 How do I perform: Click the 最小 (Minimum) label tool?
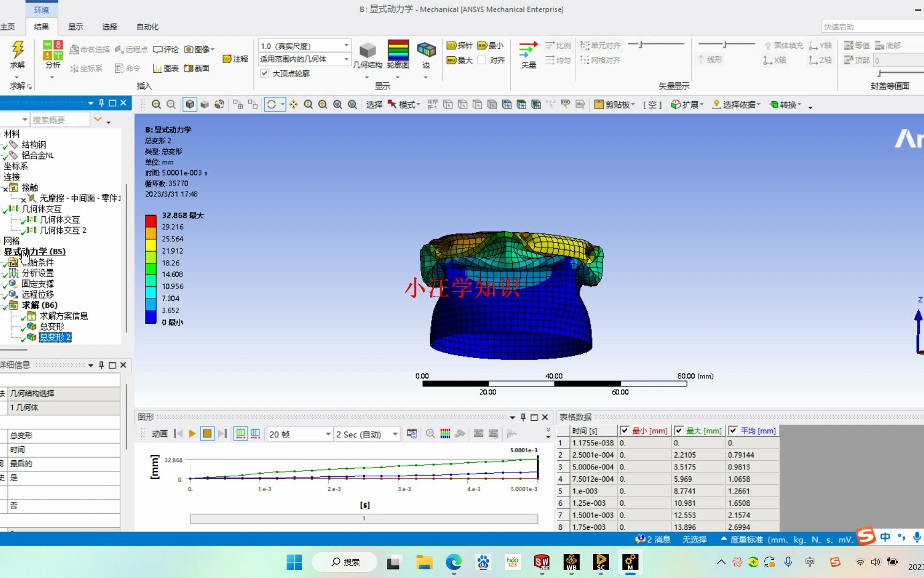click(490, 45)
